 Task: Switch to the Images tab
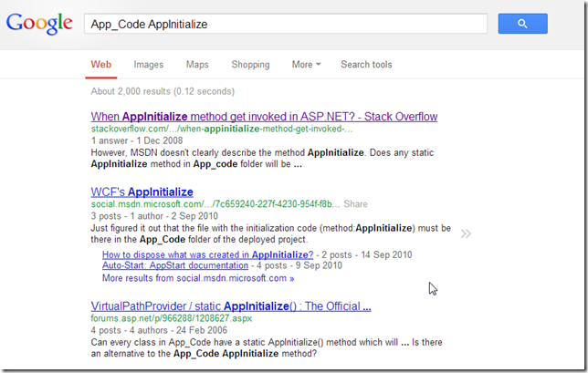click(x=149, y=65)
